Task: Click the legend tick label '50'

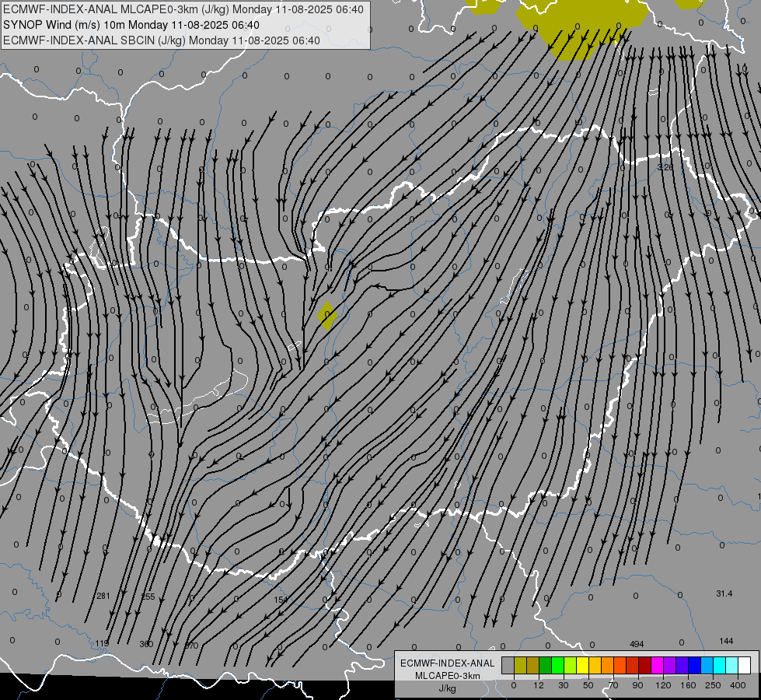Action: [588, 685]
